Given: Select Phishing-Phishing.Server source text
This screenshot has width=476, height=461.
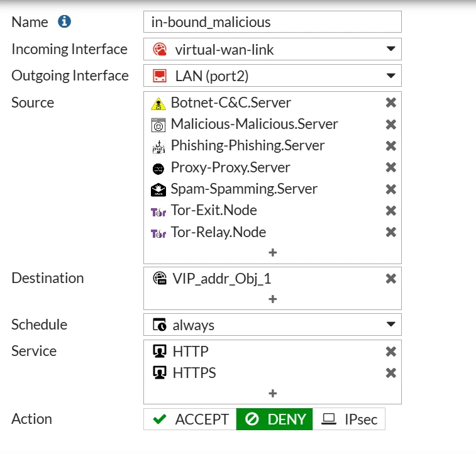Looking at the screenshot, I should pos(248,146).
